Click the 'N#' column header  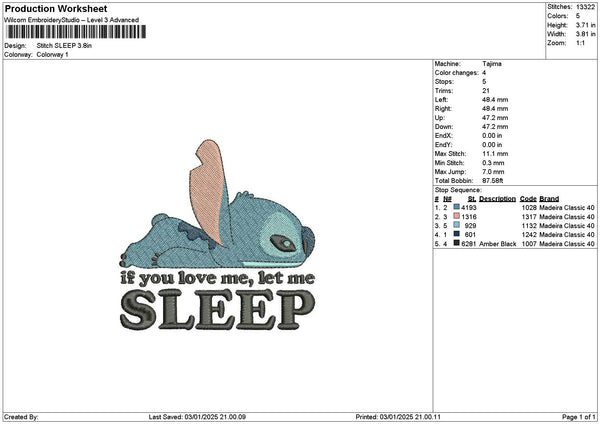(447, 199)
